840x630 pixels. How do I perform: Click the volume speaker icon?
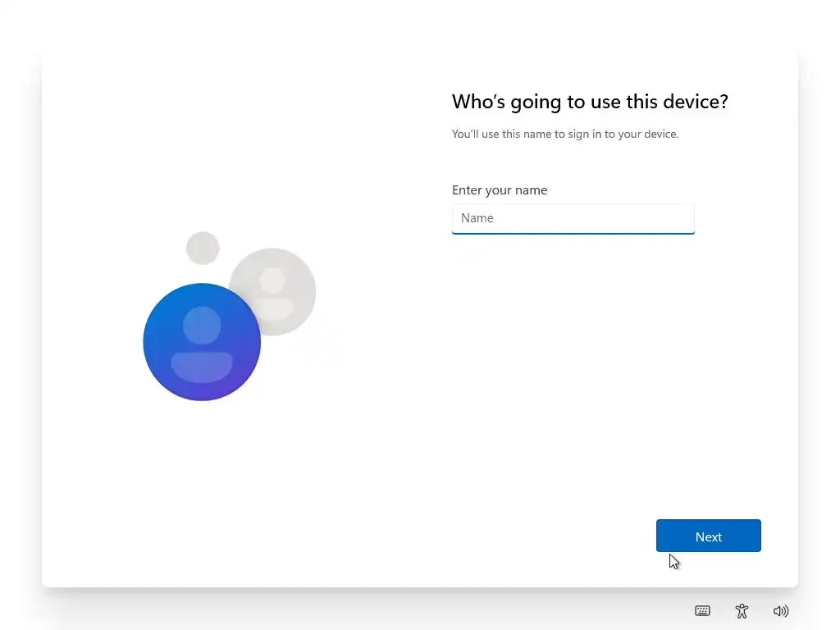pyautogui.click(x=781, y=610)
